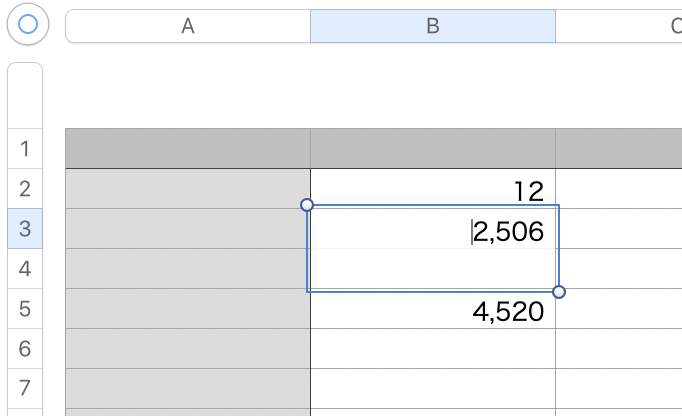Image resolution: width=682 pixels, height=416 pixels.
Task: Click the gray header cell B1
Action: [432, 149]
